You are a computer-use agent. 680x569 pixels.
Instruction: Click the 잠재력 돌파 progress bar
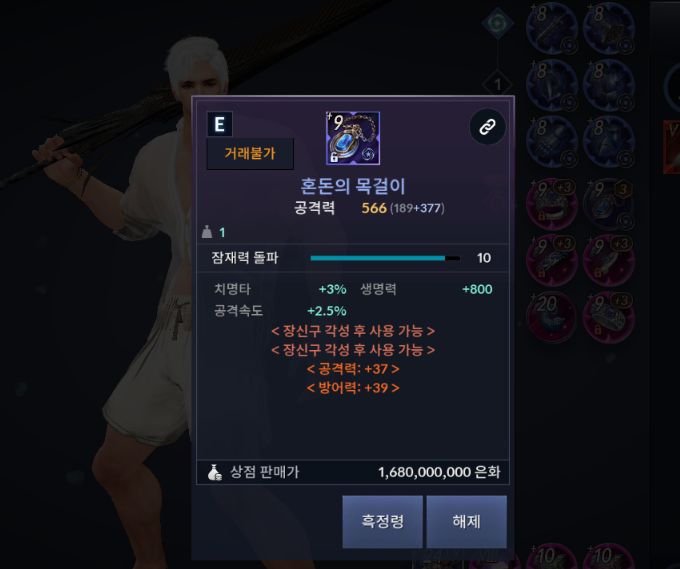(385, 258)
